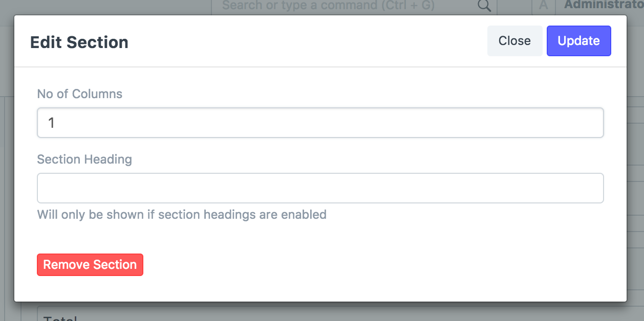Click the dialog header beside Close
644x321 pixels.
coord(307,41)
